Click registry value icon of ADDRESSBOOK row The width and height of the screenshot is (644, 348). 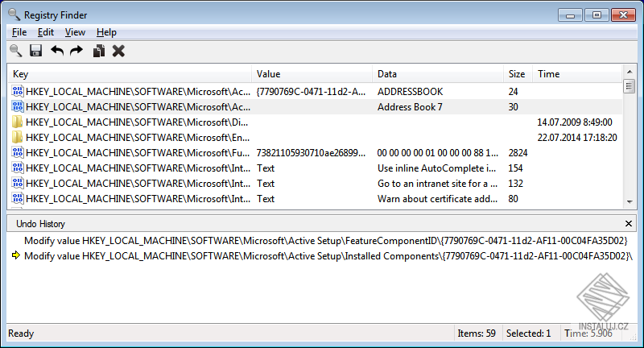tap(17, 91)
